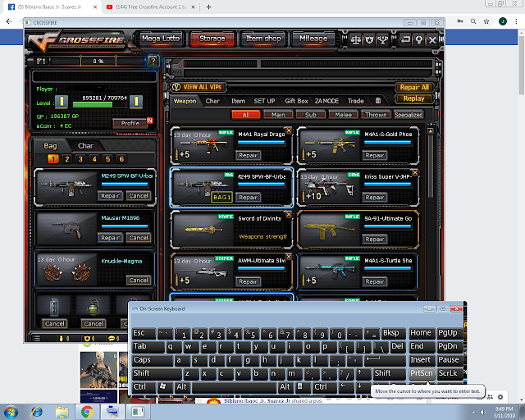Filter weapons by Thrown
Viewport: 525px width, 420px height.
[x=376, y=115]
